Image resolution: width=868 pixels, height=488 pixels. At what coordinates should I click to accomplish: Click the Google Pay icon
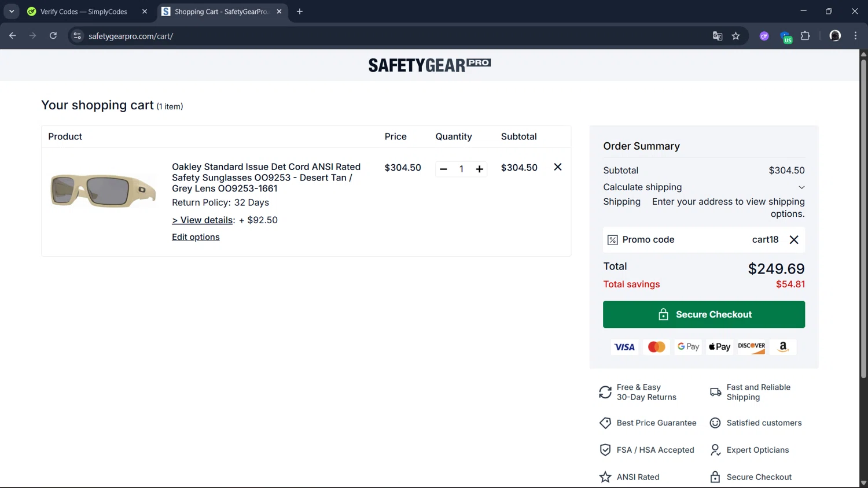pyautogui.click(x=688, y=347)
